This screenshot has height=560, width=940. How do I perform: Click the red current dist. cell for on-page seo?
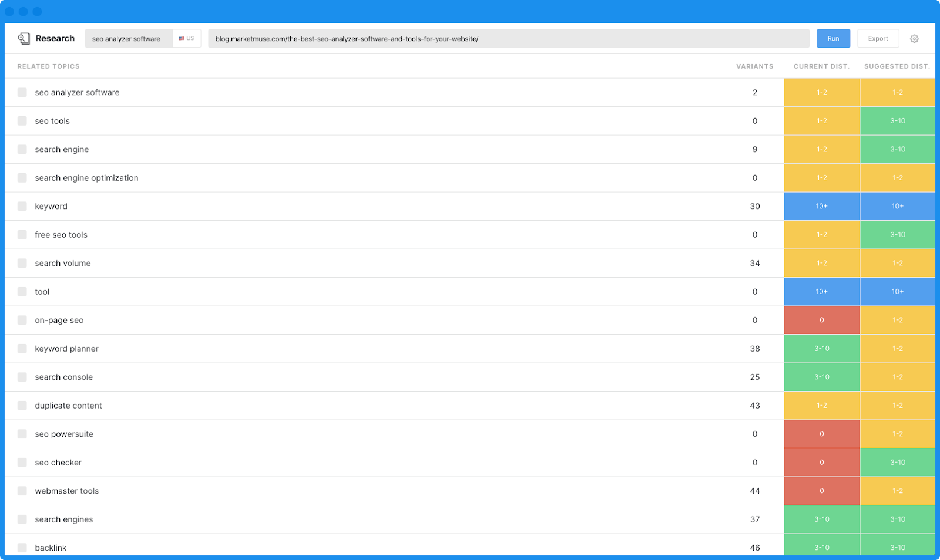tap(822, 320)
